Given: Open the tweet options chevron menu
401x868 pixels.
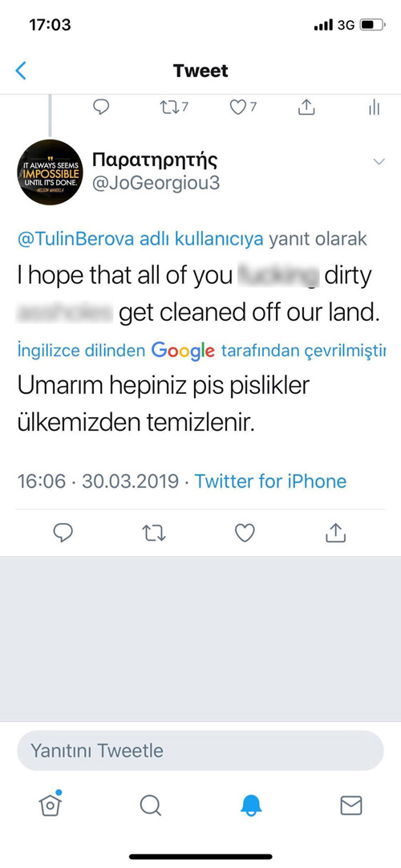Looking at the screenshot, I should coord(379,161).
